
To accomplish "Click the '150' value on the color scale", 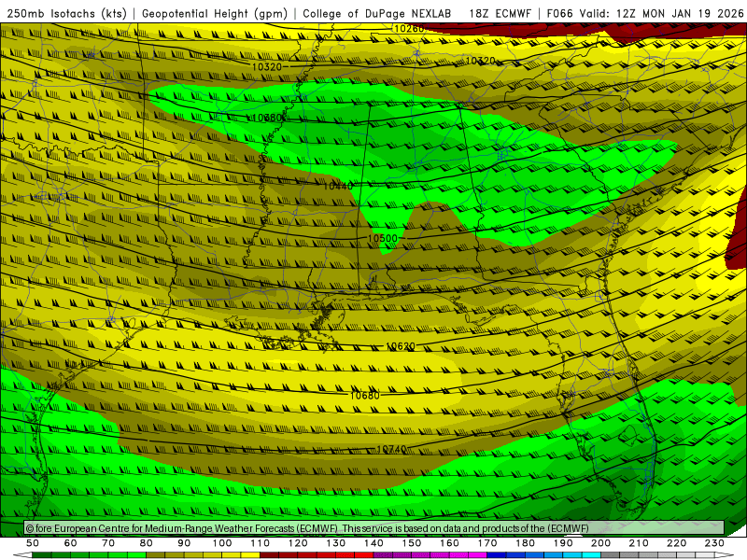I will tap(412, 543).
